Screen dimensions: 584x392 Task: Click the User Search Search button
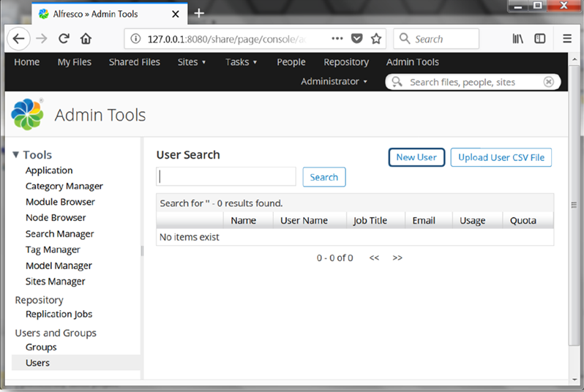click(323, 177)
